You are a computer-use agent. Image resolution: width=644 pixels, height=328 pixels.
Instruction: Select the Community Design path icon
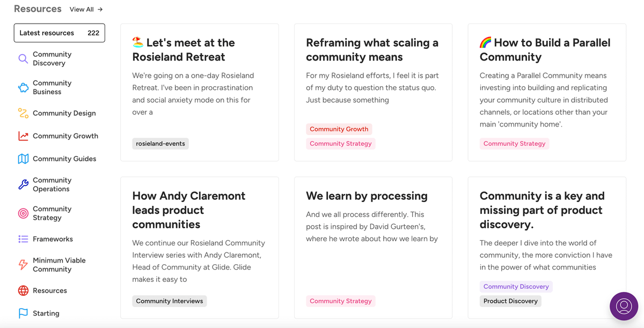tap(23, 113)
